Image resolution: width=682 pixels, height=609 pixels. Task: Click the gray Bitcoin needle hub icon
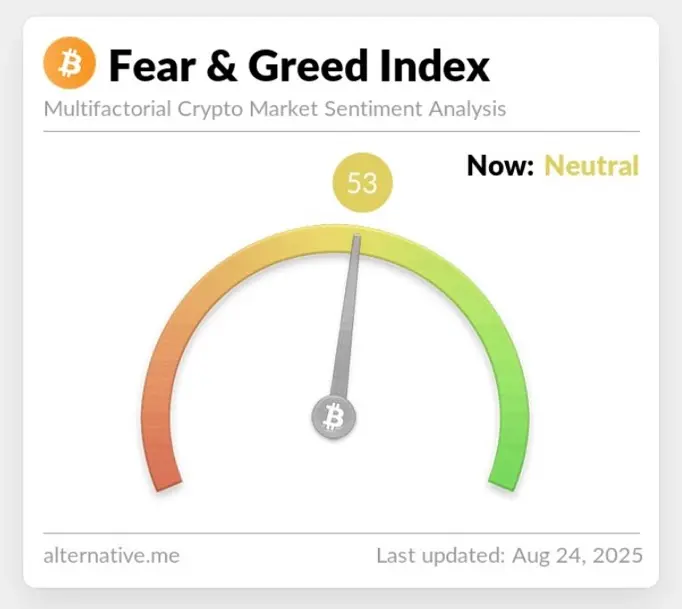click(x=334, y=417)
